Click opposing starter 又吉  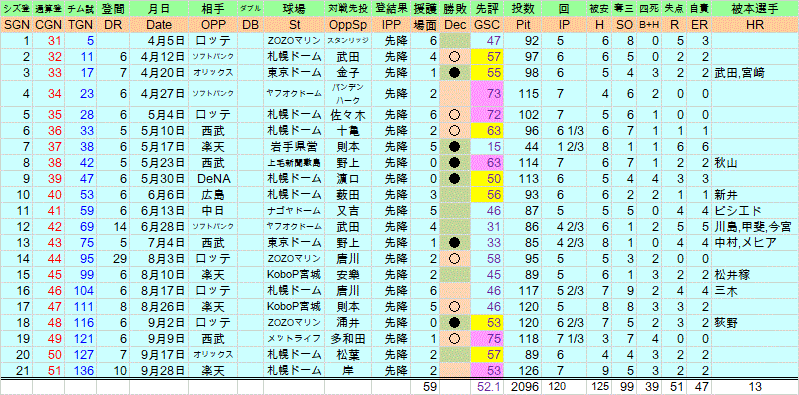pos(348,210)
